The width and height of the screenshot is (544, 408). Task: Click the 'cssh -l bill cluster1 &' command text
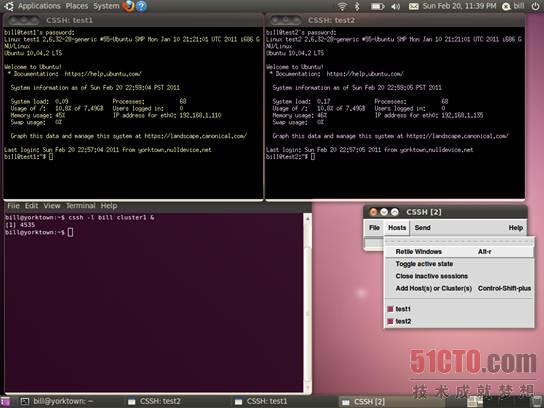tap(111, 218)
